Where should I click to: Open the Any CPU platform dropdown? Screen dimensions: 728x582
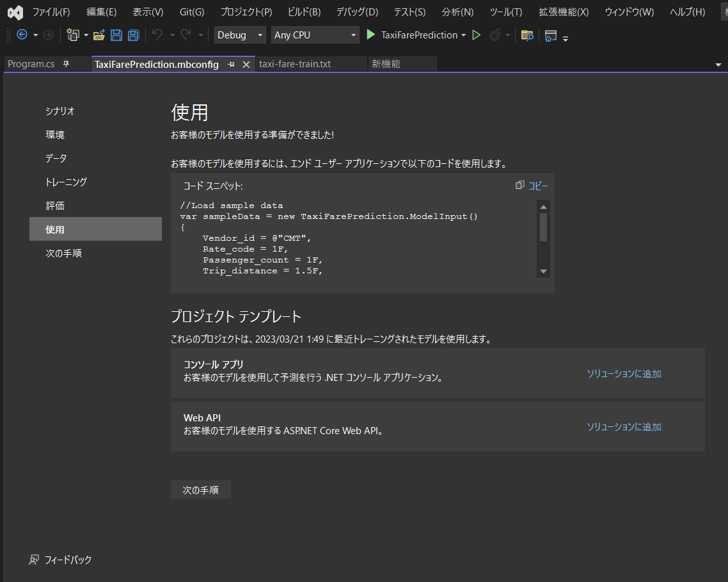[315, 35]
